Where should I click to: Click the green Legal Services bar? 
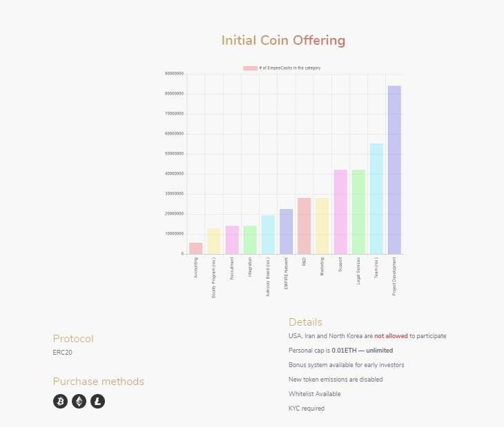(x=358, y=212)
